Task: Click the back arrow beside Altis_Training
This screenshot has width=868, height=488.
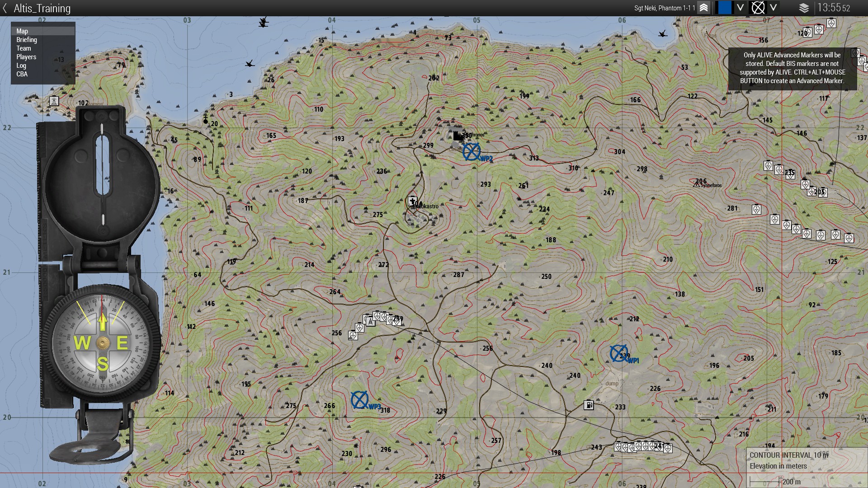Action: pos(5,8)
